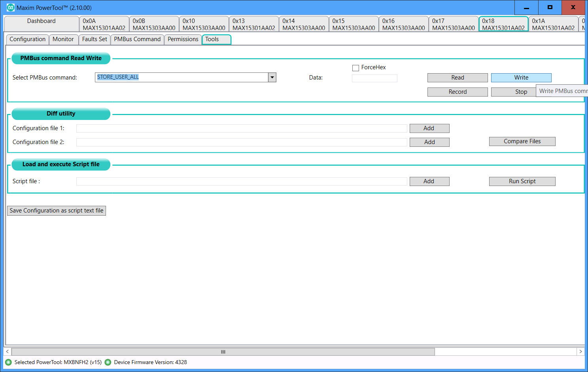This screenshot has height=372, width=588.
Task: Click the Diff utility section header
Action: [x=61, y=114]
